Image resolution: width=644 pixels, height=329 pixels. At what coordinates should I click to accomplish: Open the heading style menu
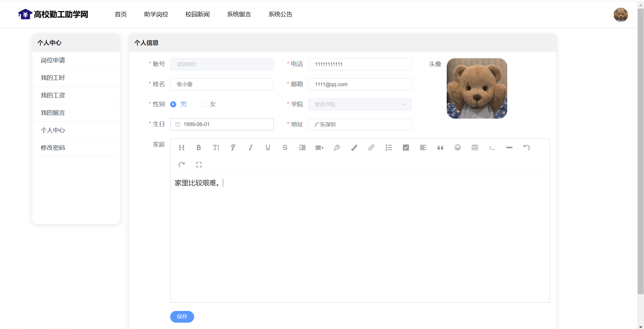click(181, 148)
